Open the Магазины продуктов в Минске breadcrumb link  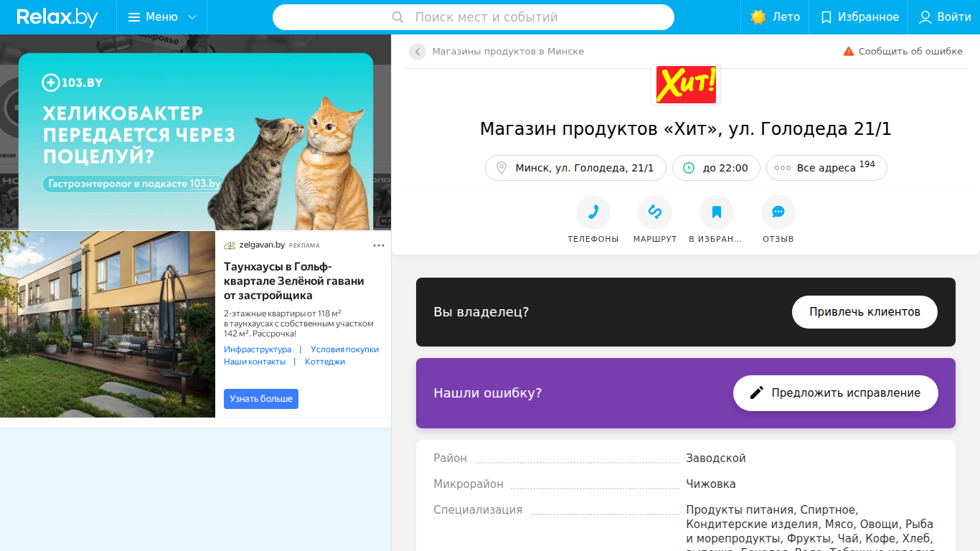(x=508, y=52)
